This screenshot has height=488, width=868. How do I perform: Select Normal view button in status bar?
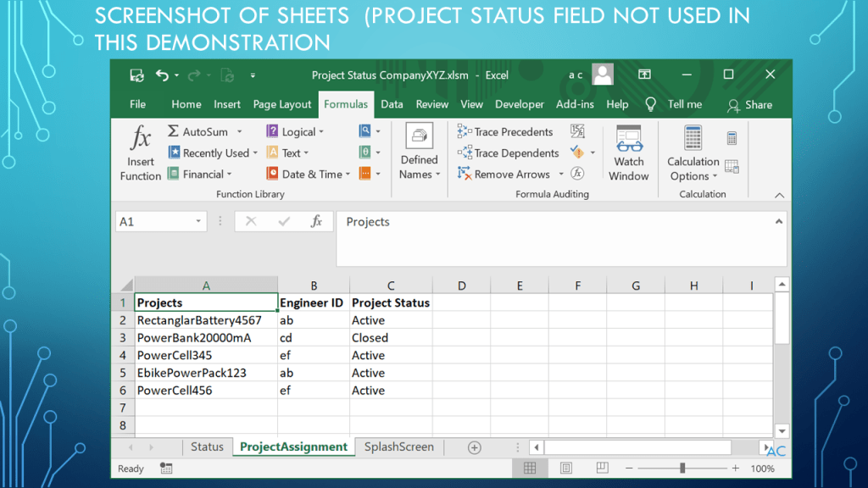tap(530, 469)
